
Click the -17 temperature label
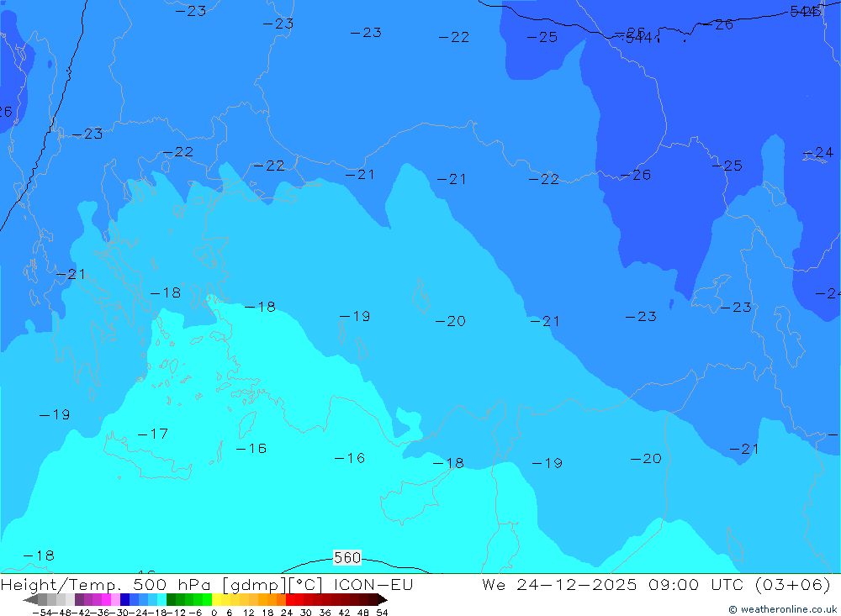[153, 433]
